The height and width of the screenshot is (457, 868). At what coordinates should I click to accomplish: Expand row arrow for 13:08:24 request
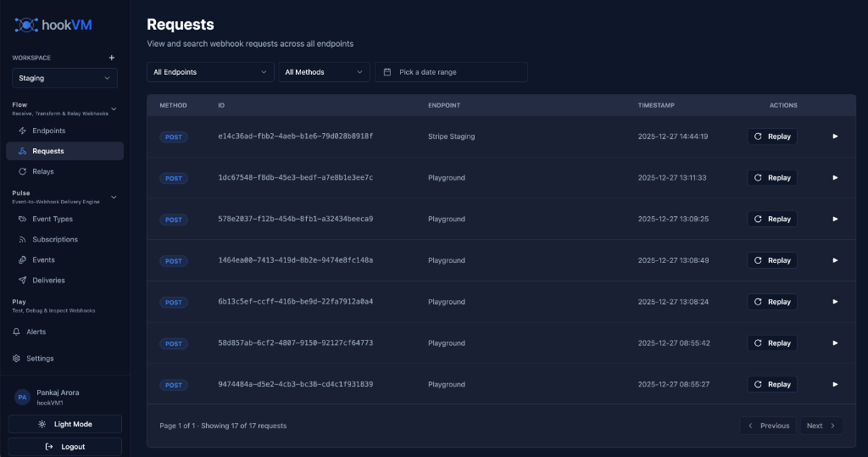835,302
